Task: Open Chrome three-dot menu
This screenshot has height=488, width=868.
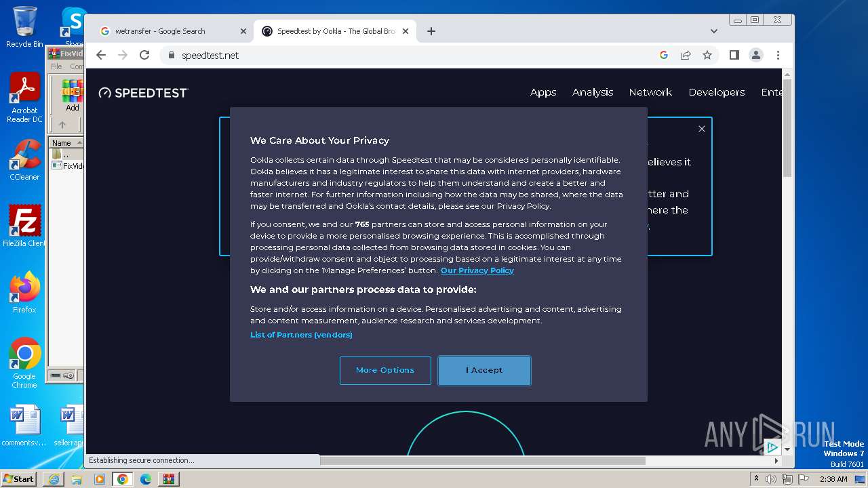Action: pyautogui.click(x=778, y=56)
